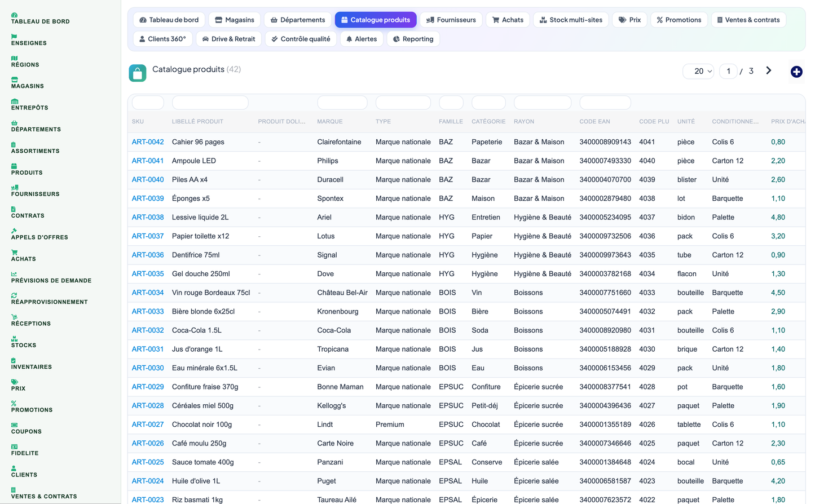The width and height of the screenshot is (815, 504).
Task: Click the Premium type cell
Action: coord(390,425)
